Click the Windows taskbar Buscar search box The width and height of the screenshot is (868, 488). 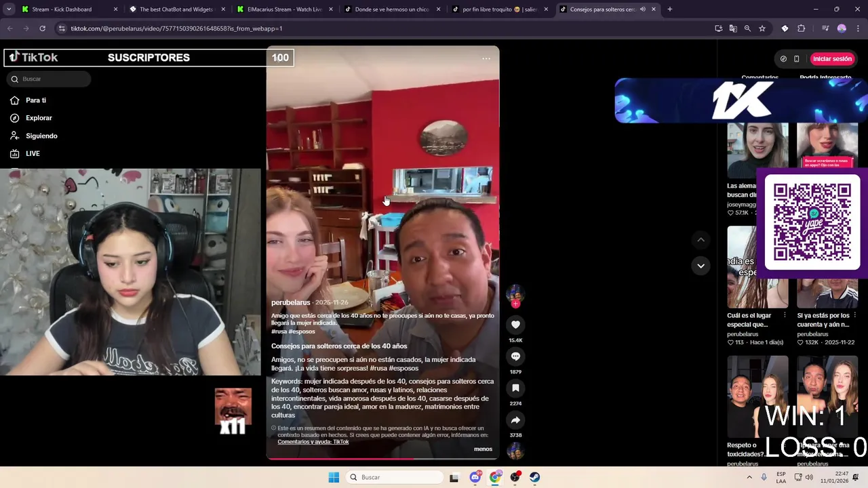395,477
